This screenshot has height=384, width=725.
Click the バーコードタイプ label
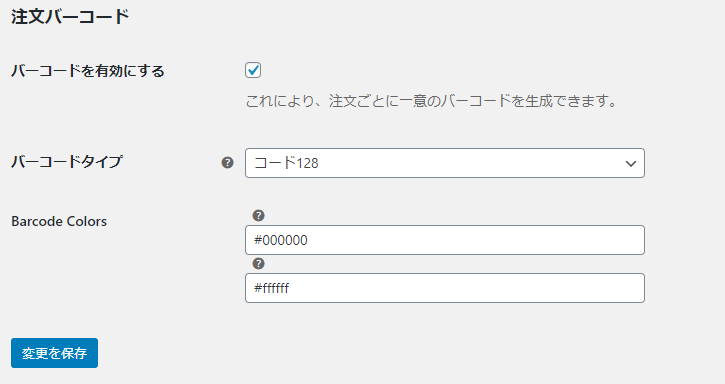[67, 162]
